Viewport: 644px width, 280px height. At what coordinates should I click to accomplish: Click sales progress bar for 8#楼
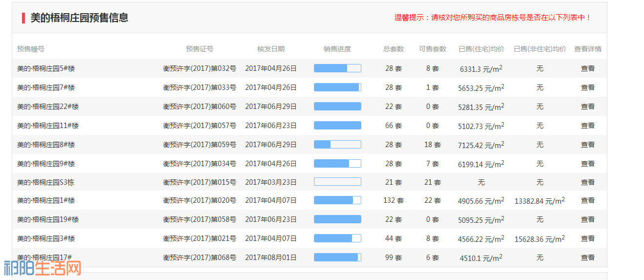click(337, 145)
